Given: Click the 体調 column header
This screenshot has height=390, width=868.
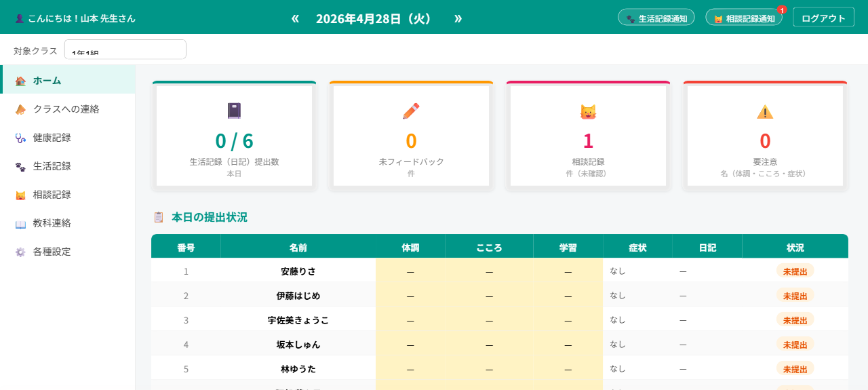Looking at the screenshot, I should coord(410,247).
